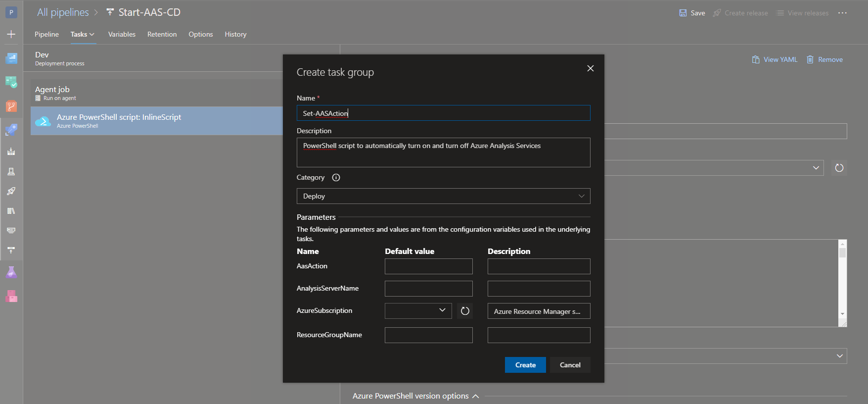Click ResourceGroupName description field
Viewport: 868px width, 404px height.
539,335
